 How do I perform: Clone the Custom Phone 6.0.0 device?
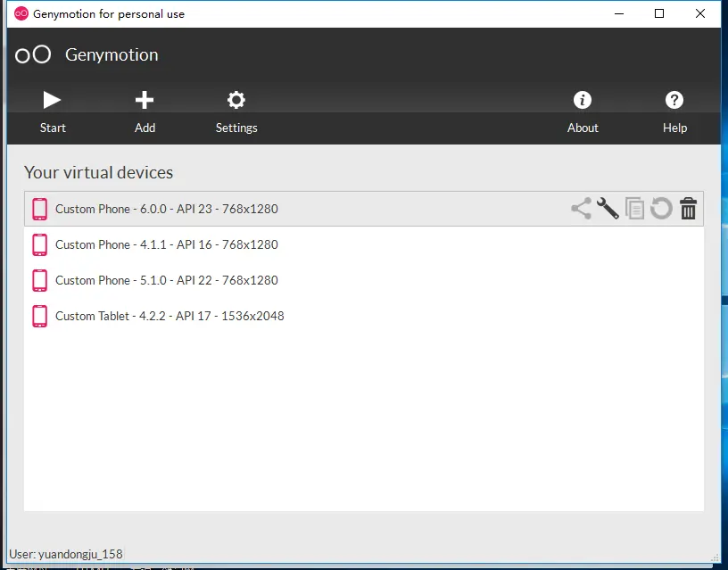[x=634, y=209]
